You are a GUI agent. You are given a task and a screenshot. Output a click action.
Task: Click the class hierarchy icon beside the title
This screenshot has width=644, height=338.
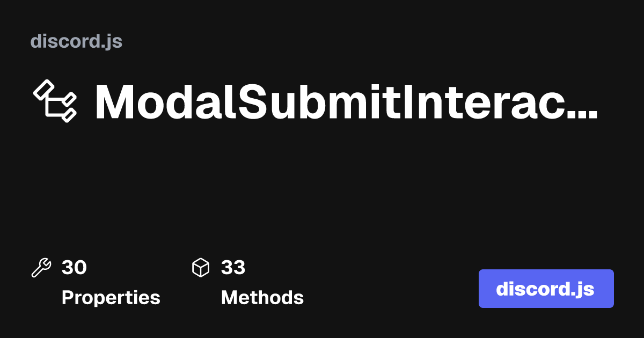coord(55,101)
